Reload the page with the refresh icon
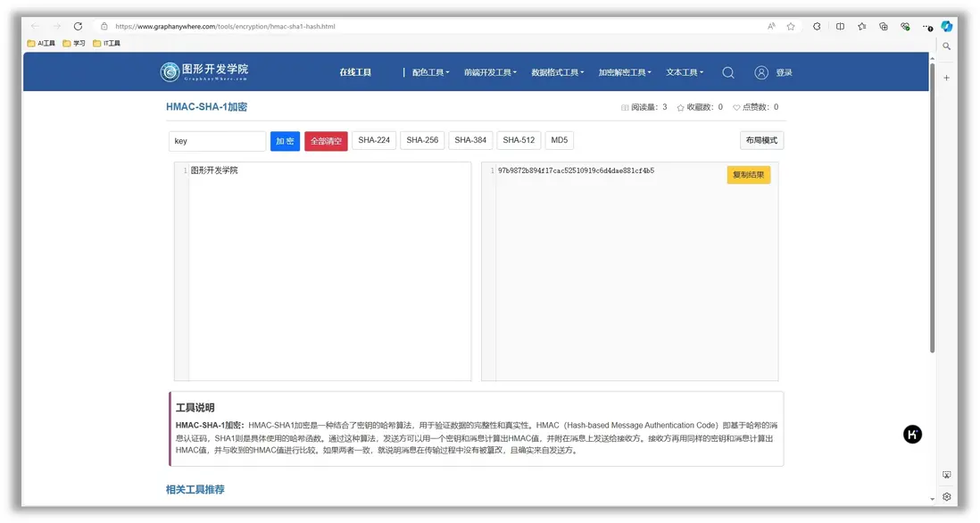The height and width of the screenshot is (523, 980). 79,26
